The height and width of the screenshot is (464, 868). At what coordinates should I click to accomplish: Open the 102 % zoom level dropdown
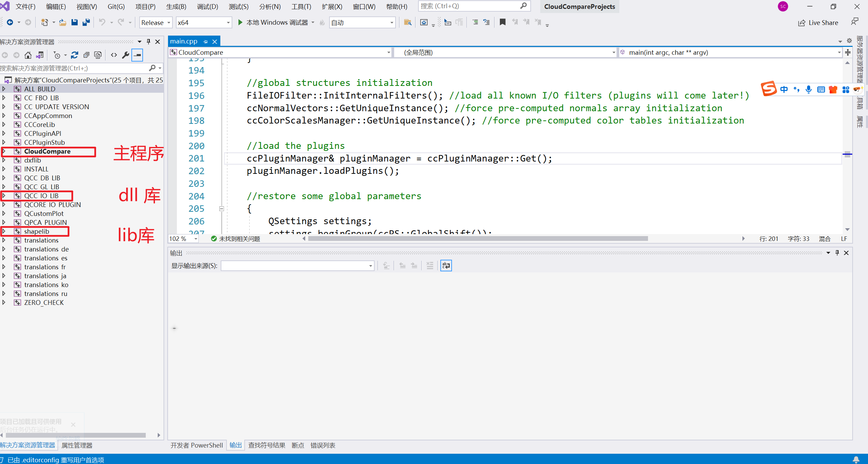click(x=183, y=239)
